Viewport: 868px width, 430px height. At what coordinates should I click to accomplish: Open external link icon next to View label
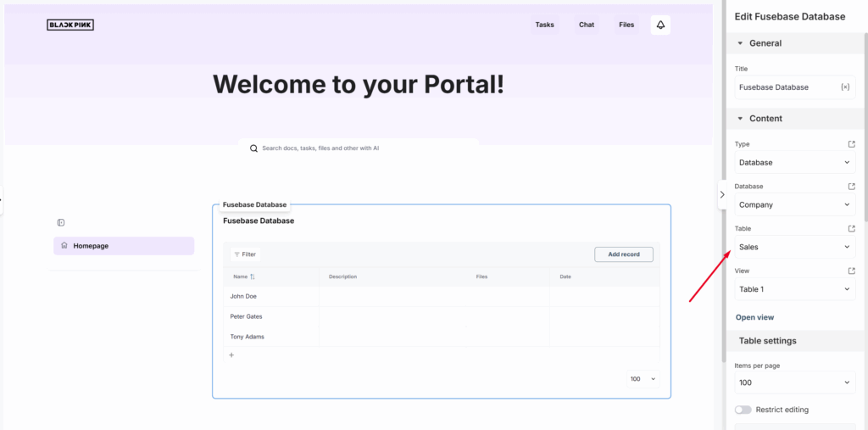pyautogui.click(x=851, y=271)
